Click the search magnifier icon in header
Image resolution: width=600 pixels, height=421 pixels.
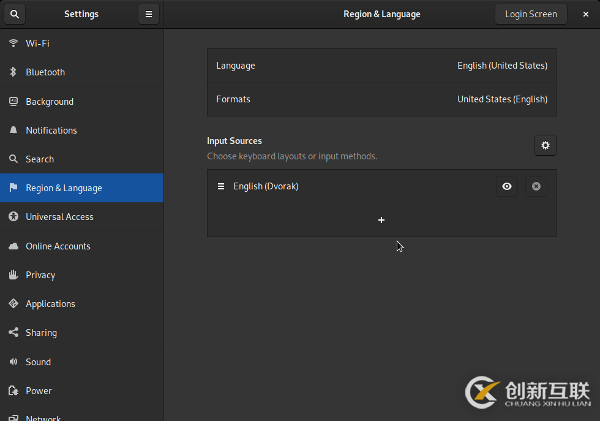14,14
